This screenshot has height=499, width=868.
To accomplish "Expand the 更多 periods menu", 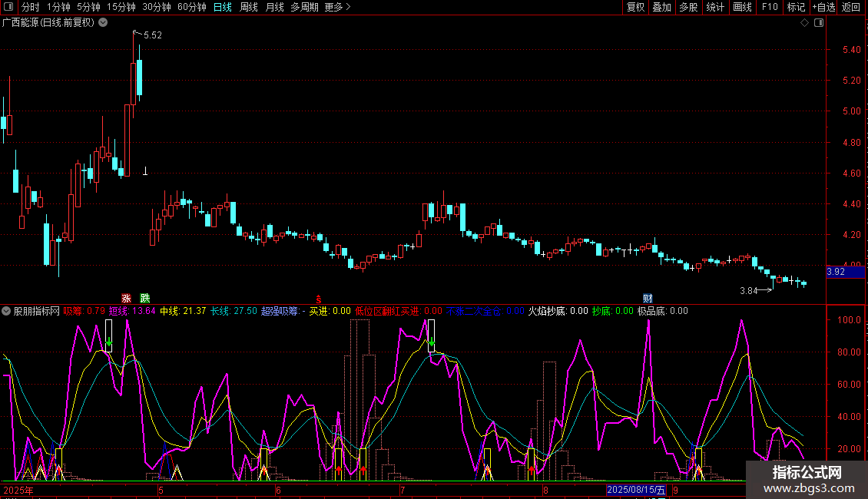I will (337, 7).
